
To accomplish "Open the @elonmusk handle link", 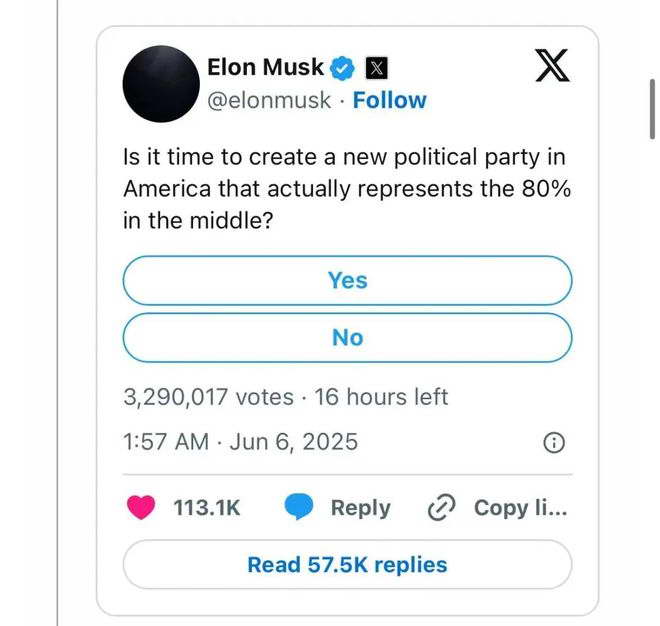I will [268, 100].
